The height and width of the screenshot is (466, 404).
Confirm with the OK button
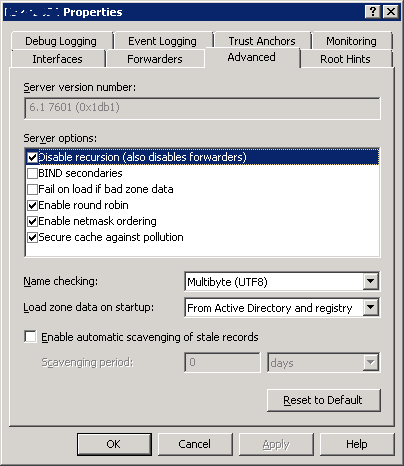(114, 444)
